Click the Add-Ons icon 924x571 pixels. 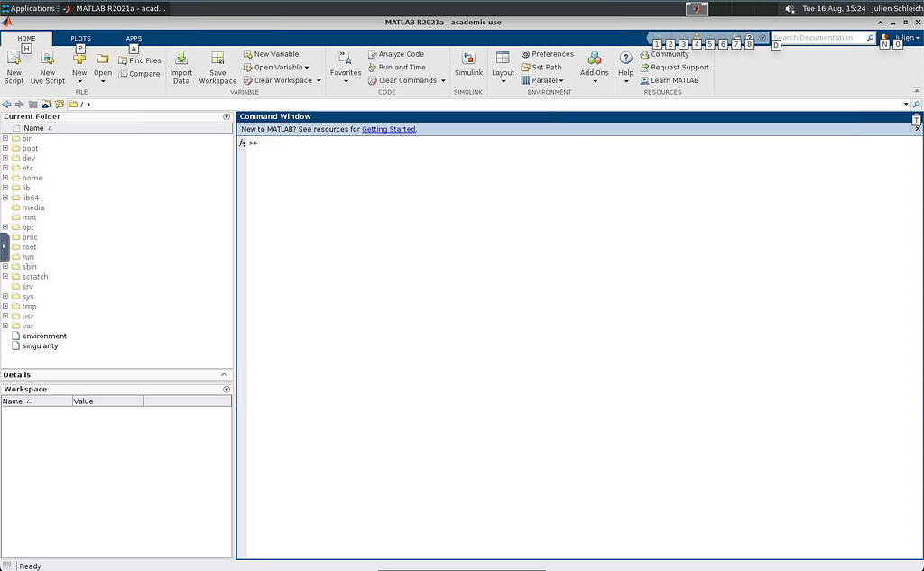[x=595, y=59]
